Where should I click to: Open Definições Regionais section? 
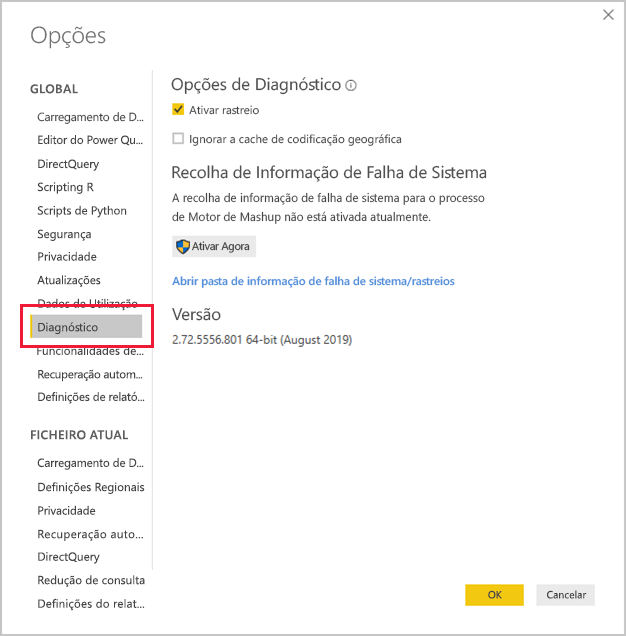(x=90, y=487)
